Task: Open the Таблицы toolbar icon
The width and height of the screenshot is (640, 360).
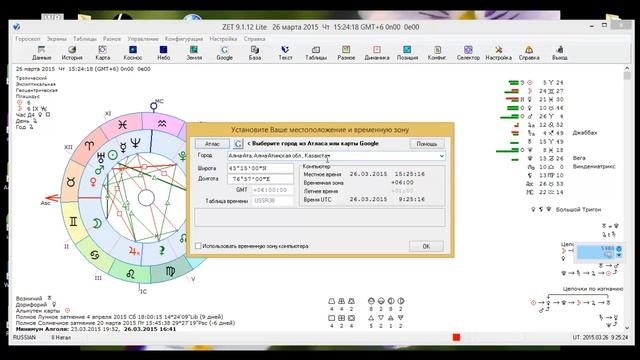Action: (316, 53)
